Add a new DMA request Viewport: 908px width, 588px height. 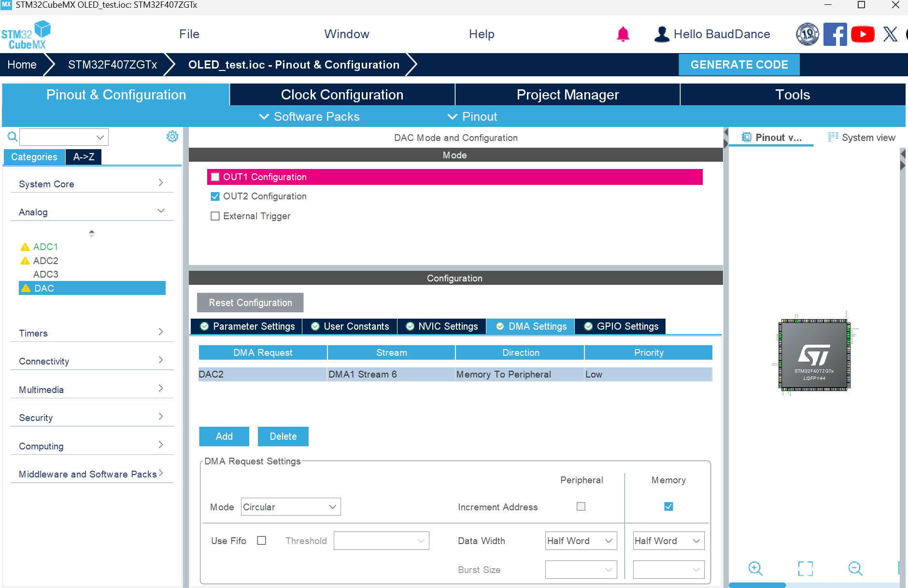click(224, 436)
